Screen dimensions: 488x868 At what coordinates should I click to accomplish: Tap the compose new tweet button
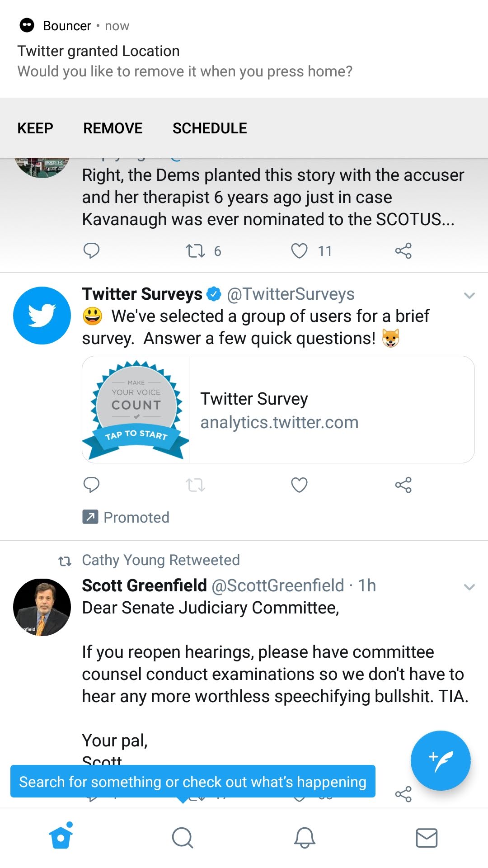(441, 760)
